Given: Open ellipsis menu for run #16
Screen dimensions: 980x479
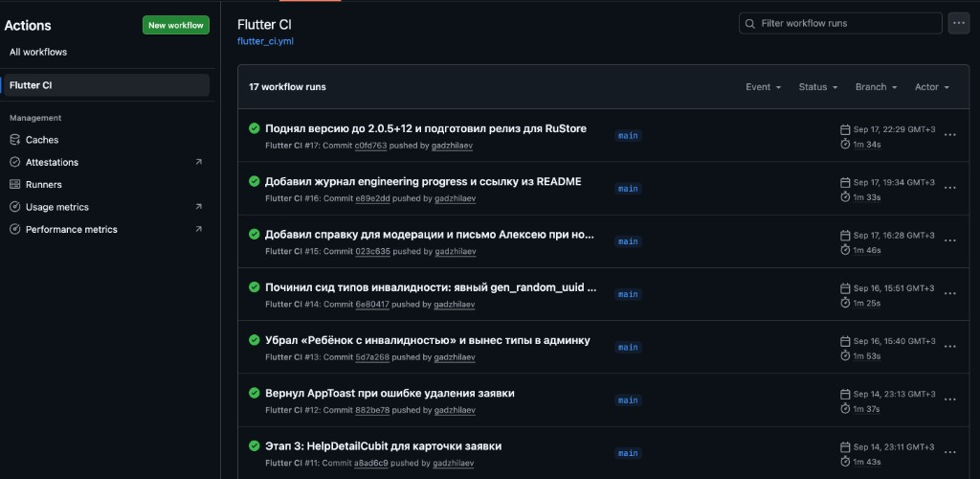Looking at the screenshot, I should [x=950, y=188].
